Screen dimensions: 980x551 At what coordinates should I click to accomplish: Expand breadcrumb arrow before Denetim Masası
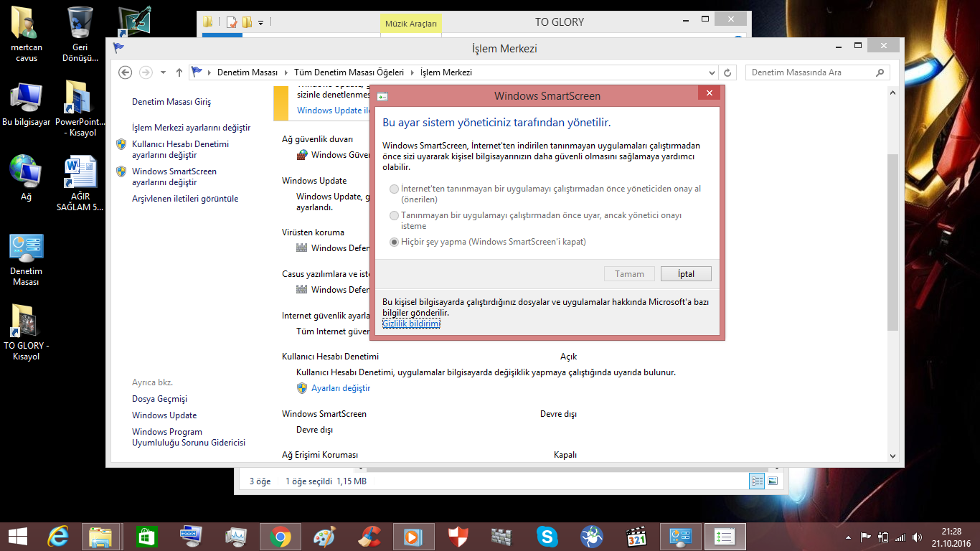209,72
